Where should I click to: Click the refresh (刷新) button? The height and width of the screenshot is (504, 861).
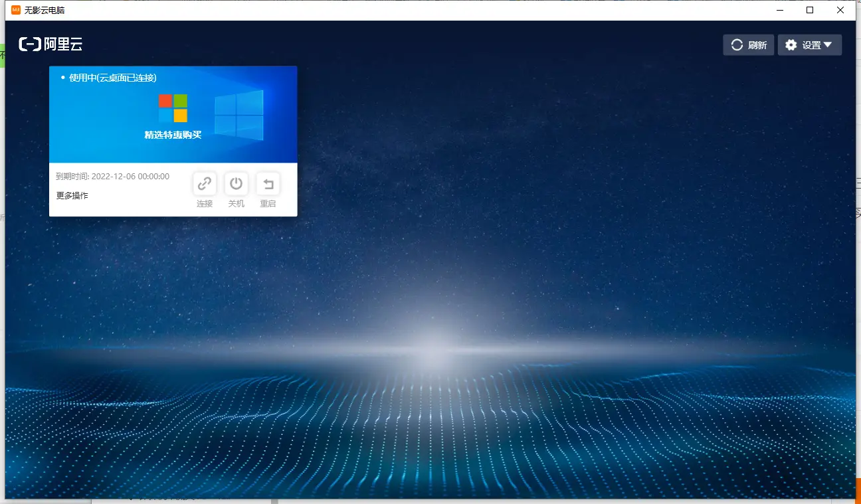[x=749, y=45]
